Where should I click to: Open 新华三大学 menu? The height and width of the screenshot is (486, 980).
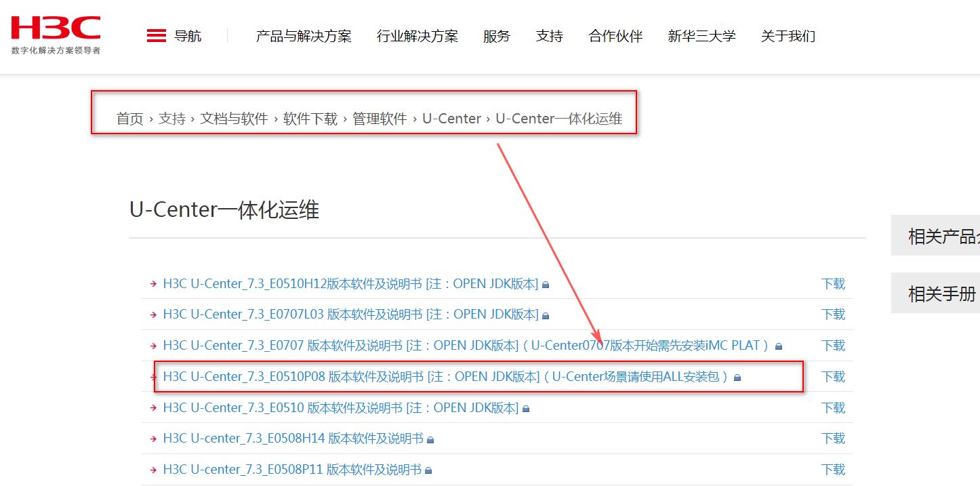pyautogui.click(x=701, y=36)
